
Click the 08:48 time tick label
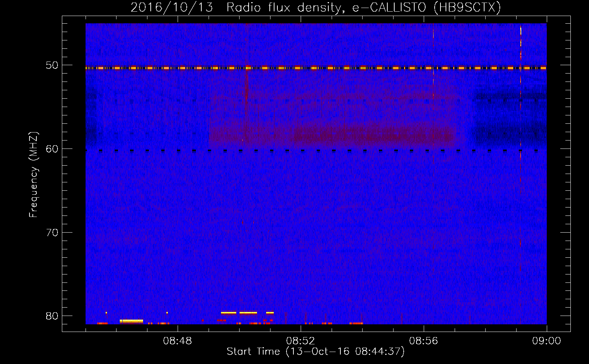178,341
